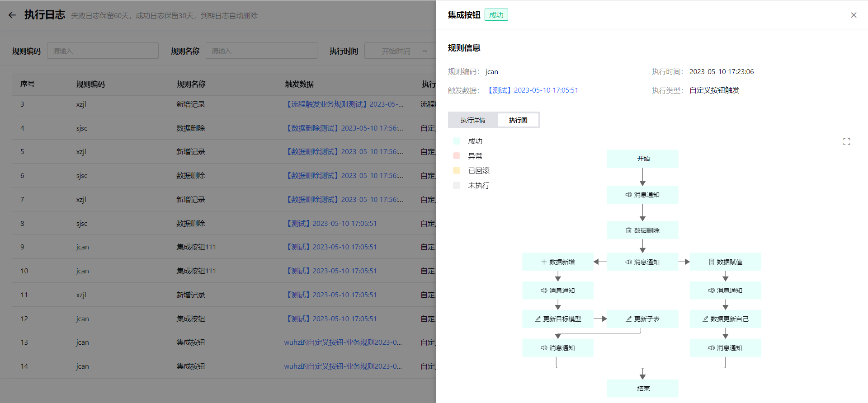
Task: Click the 成功 status tag in panel header
Action: (x=496, y=15)
